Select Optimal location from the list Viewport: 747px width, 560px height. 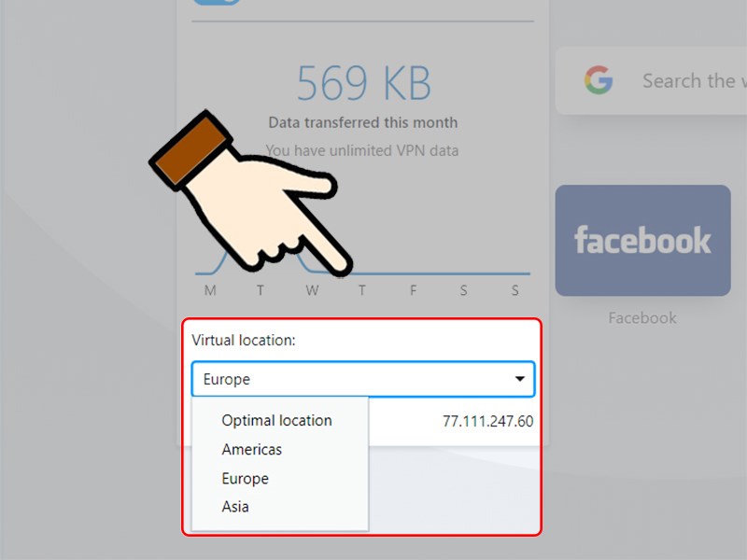(x=276, y=421)
